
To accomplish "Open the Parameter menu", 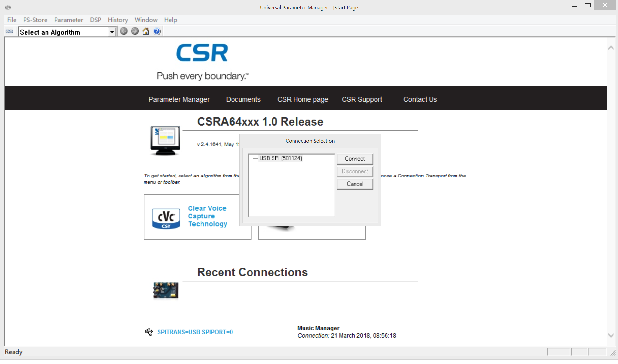I will pyautogui.click(x=68, y=20).
